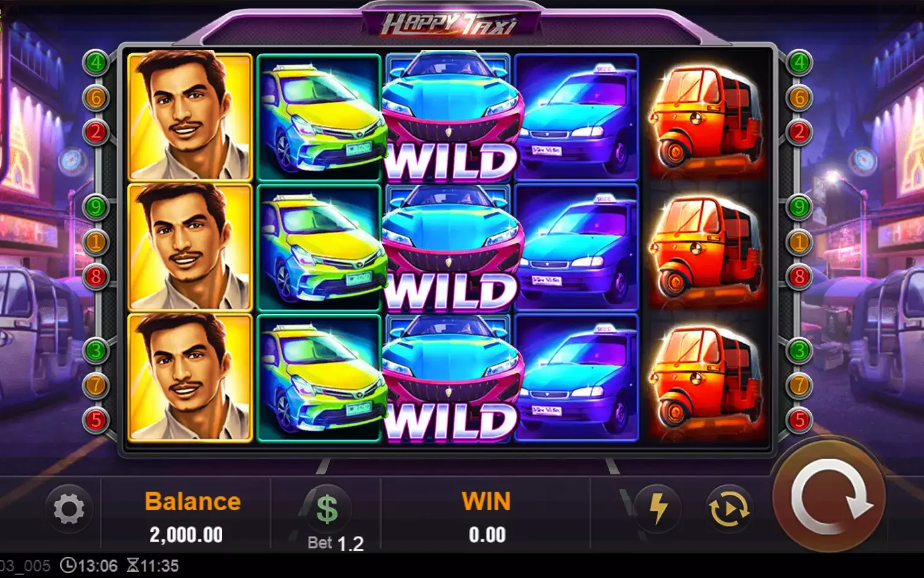924x578 pixels.
Task: Click the bottom yellow-green taxi symbol
Action: 319,378
